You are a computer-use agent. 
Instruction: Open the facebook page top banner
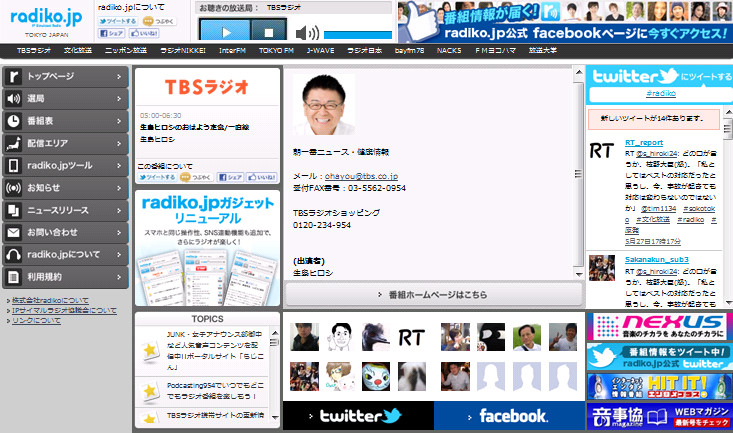(x=565, y=22)
